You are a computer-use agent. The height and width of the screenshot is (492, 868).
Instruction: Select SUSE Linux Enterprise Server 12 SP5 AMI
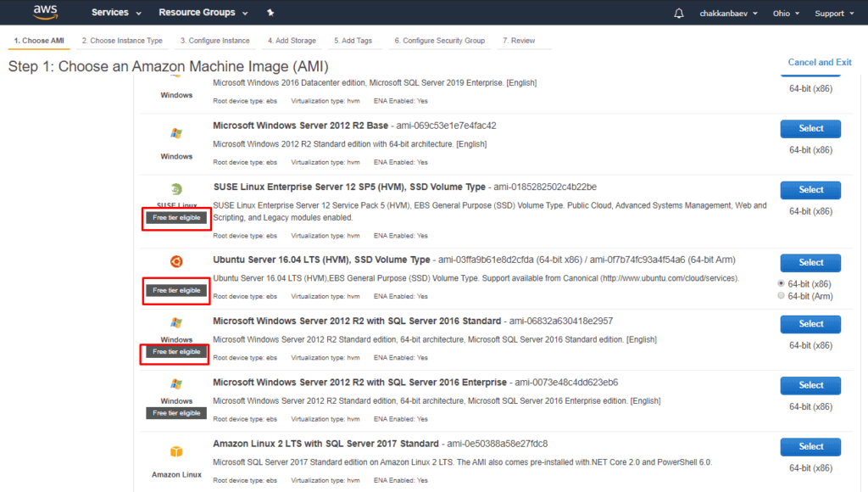click(810, 190)
